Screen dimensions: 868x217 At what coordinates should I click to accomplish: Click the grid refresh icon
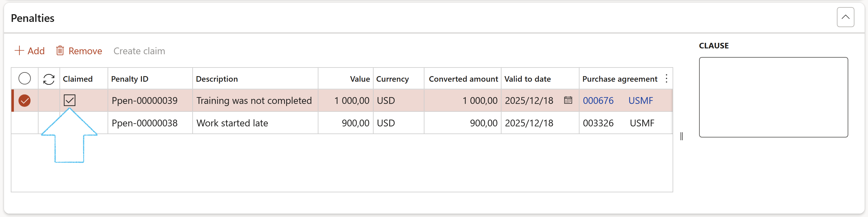click(49, 79)
